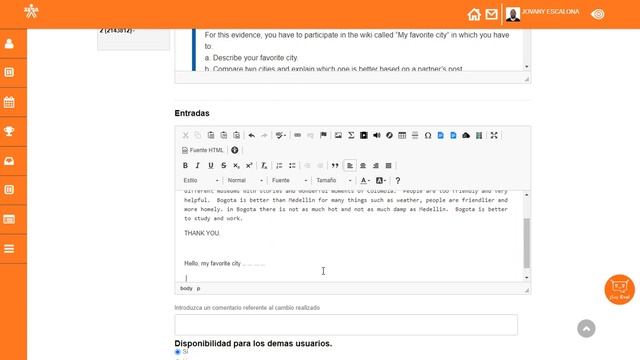Screen dimensions: 640x360
Task: Open the Fuente font dropdown
Action: [289, 180]
